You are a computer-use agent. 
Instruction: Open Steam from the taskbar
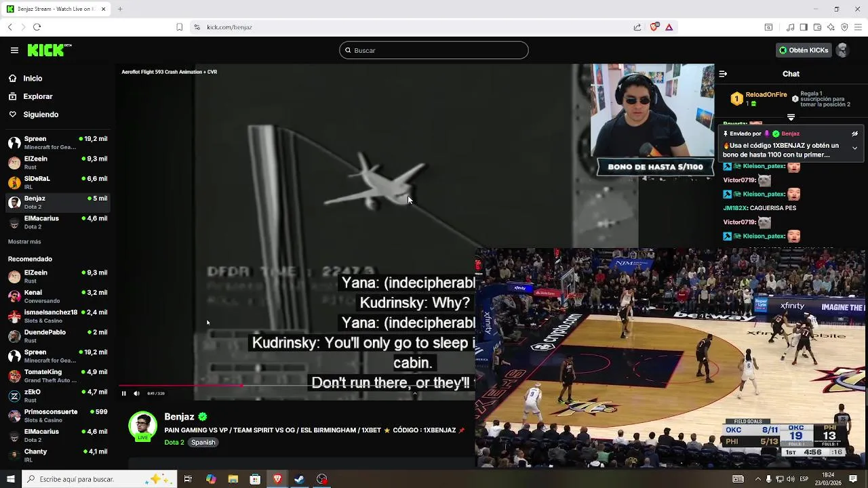299,479
